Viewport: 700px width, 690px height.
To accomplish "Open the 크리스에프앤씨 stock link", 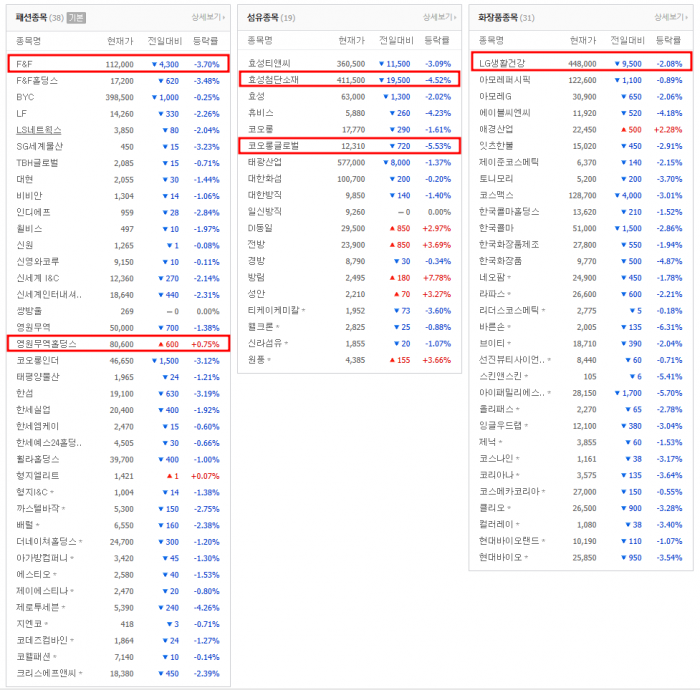I will coord(46,673).
